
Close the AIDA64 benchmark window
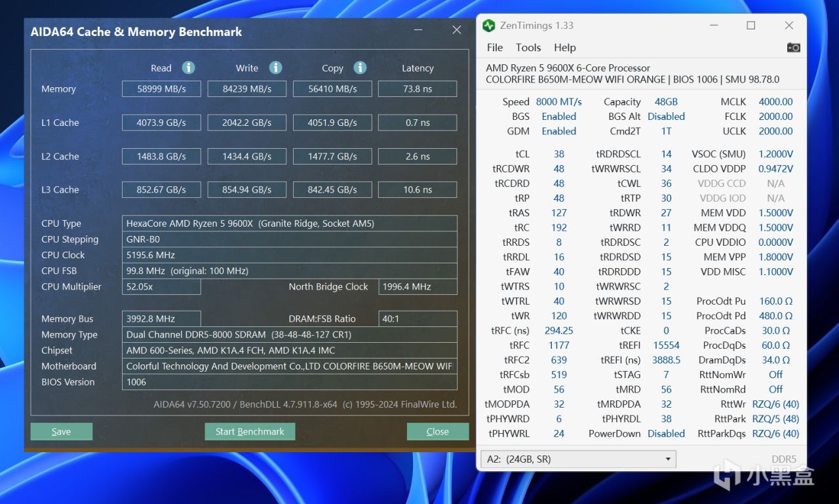pyautogui.click(x=457, y=30)
